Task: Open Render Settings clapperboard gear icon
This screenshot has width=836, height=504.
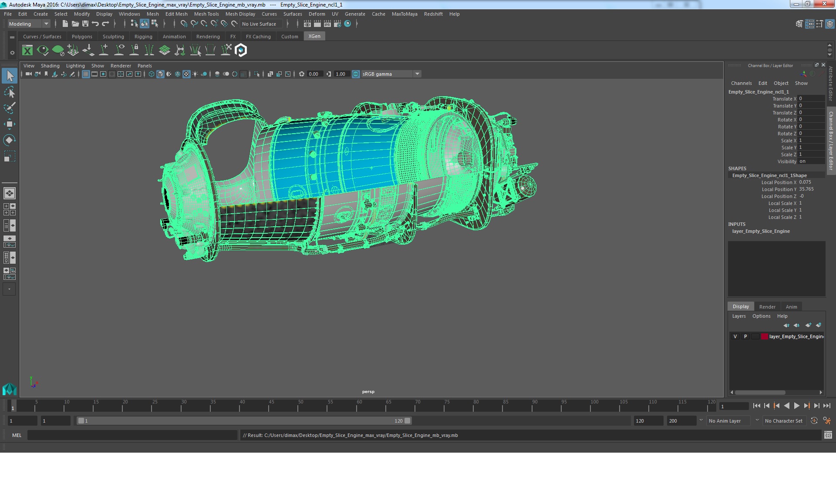Action: pos(337,24)
